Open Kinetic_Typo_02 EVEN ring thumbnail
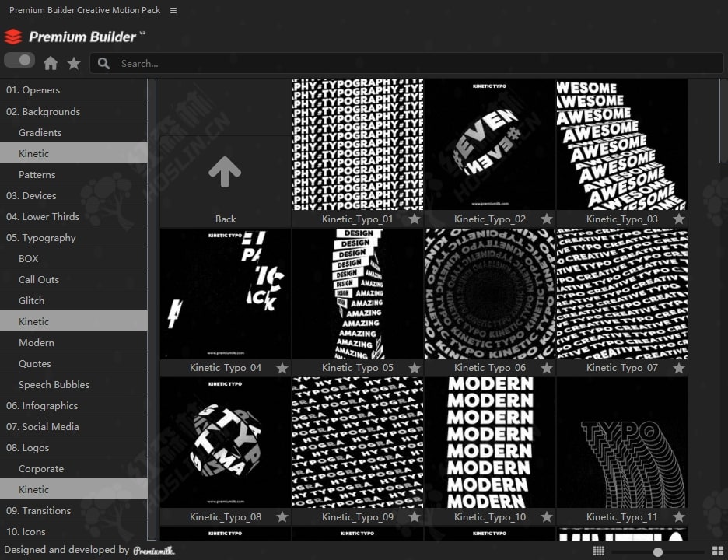 (490, 145)
